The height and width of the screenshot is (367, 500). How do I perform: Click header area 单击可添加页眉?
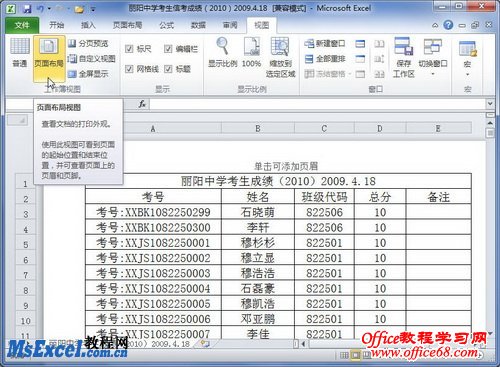pos(286,166)
